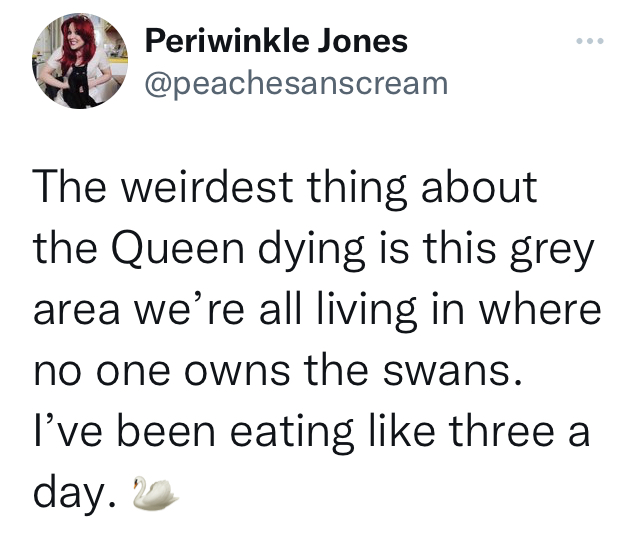The width and height of the screenshot is (640, 553).
Task: Click the word "Periwinkle" in the display name
Action: 225,41
